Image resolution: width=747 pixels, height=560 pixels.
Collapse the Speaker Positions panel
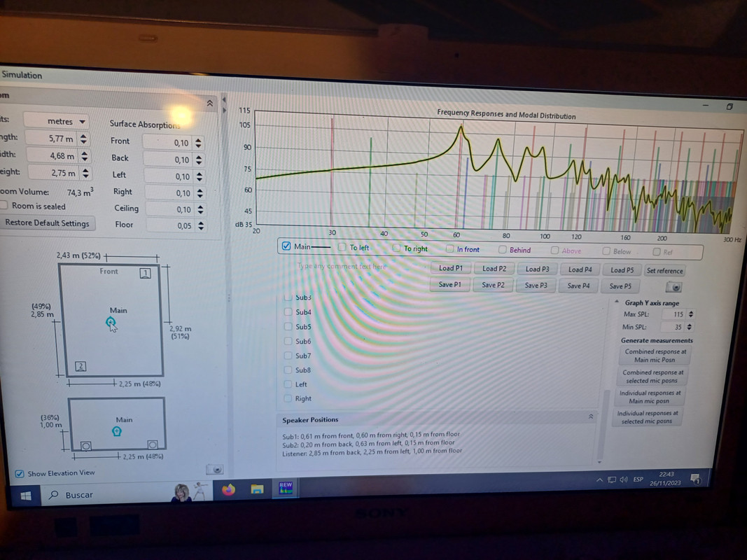(x=591, y=416)
